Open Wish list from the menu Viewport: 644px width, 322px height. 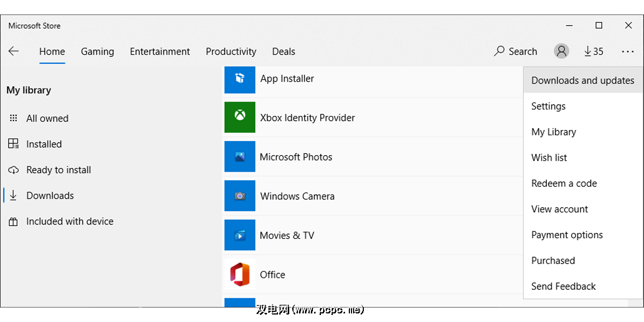point(583,158)
